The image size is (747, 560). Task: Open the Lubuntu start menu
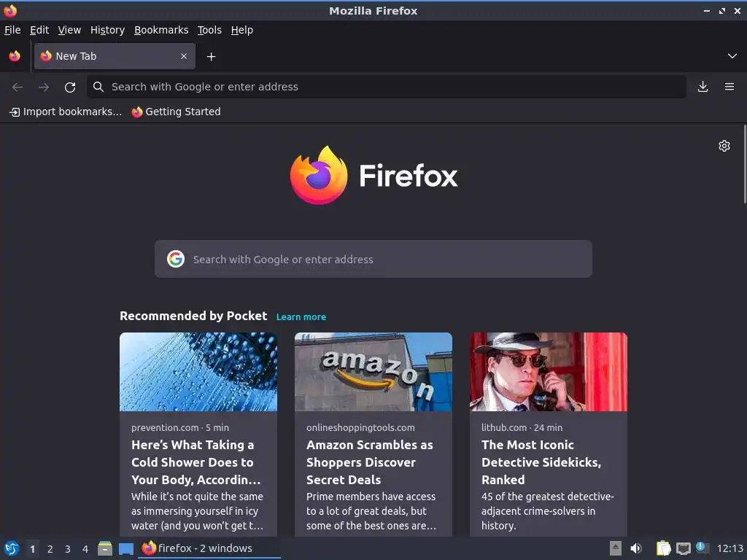(x=12, y=548)
